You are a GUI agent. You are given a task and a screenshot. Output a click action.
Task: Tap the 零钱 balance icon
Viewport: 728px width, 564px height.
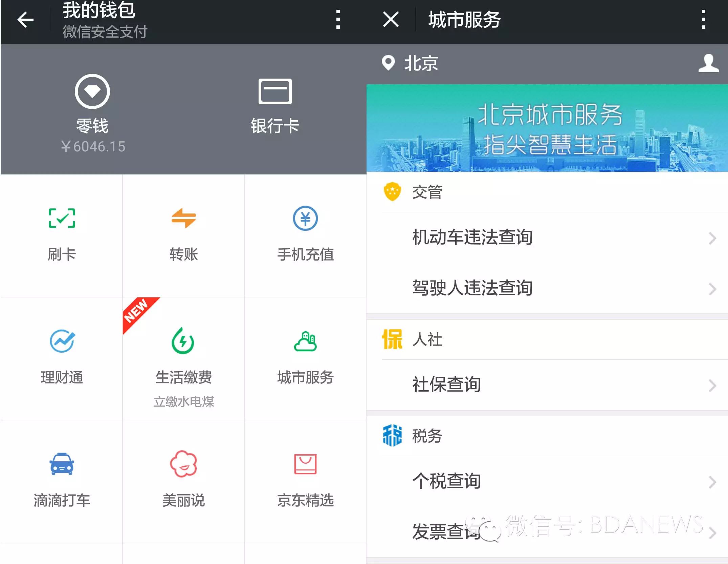click(92, 91)
